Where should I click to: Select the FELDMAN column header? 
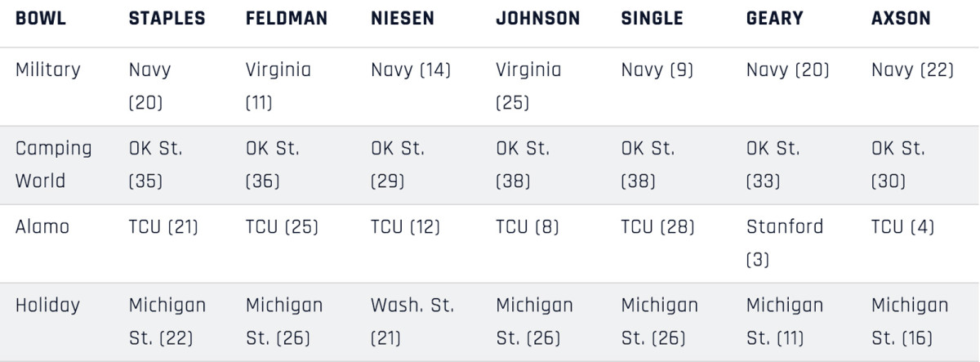pos(288,19)
